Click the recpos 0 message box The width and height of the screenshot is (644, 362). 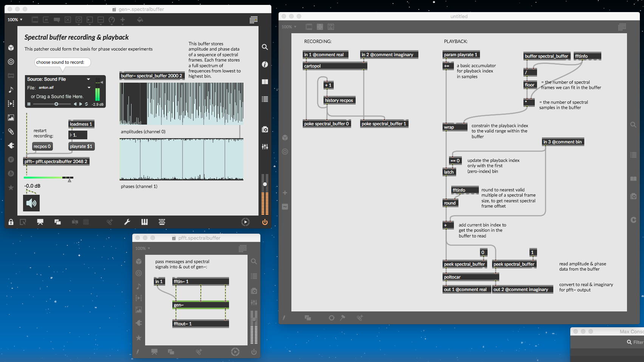pos(42,146)
